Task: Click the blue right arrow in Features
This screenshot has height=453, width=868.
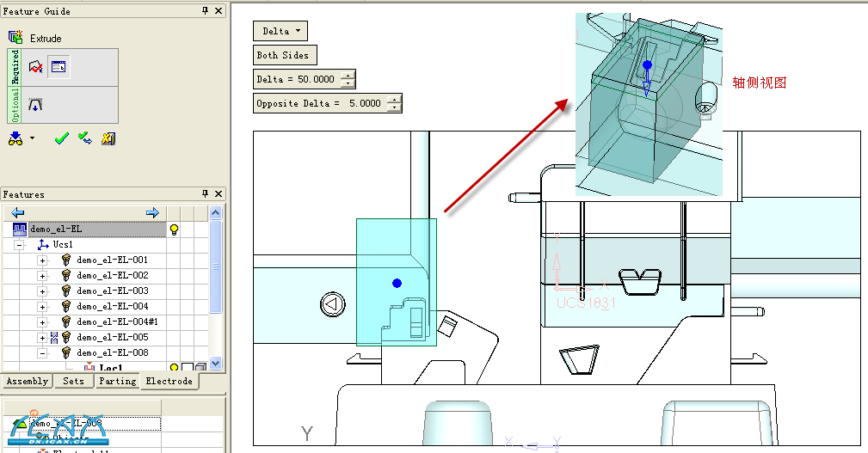Action: click(x=152, y=212)
